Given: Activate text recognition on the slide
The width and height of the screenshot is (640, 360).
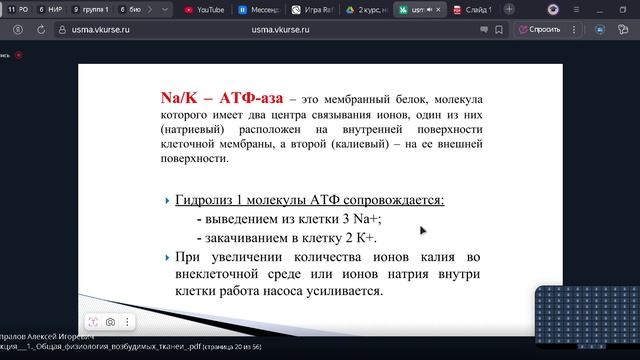Looking at the screenshot, I should tap(93, 322).
